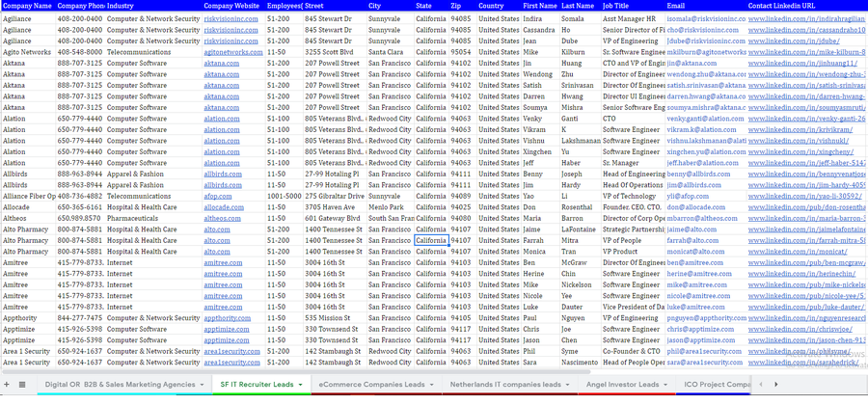
Task: Select the 844-277-7475 phone cell
Action: coord(80,317)
